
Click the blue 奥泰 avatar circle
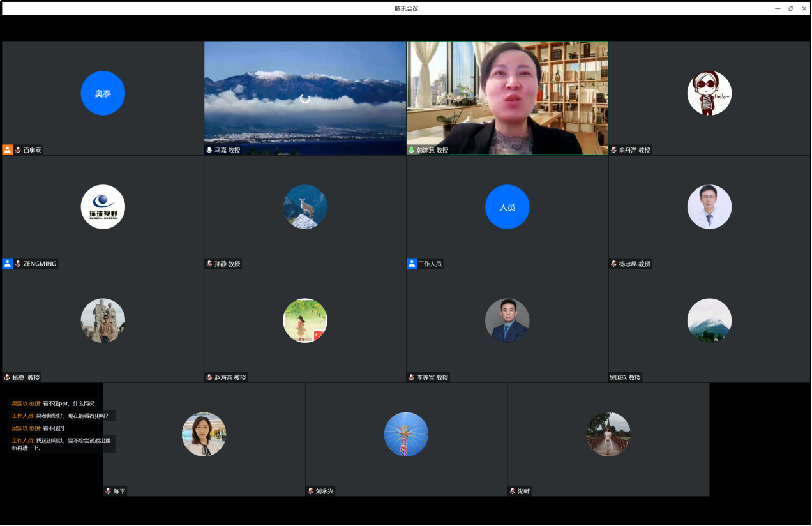coord(103,93)
